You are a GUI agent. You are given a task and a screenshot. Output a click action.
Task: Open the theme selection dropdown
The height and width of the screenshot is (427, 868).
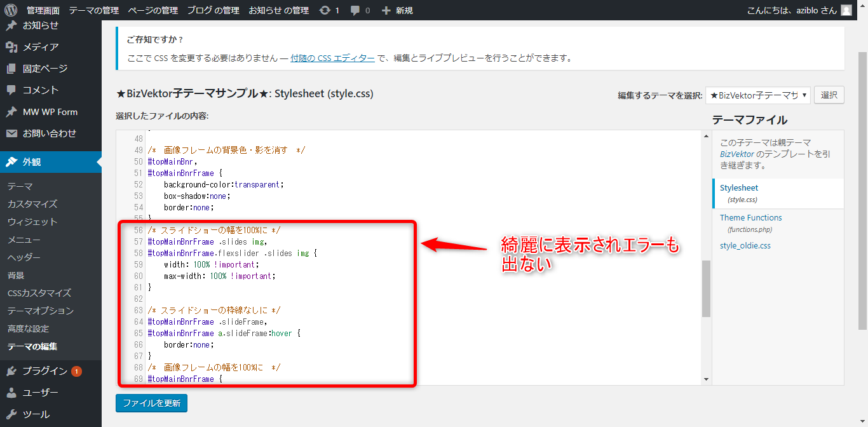coord(758,95)
